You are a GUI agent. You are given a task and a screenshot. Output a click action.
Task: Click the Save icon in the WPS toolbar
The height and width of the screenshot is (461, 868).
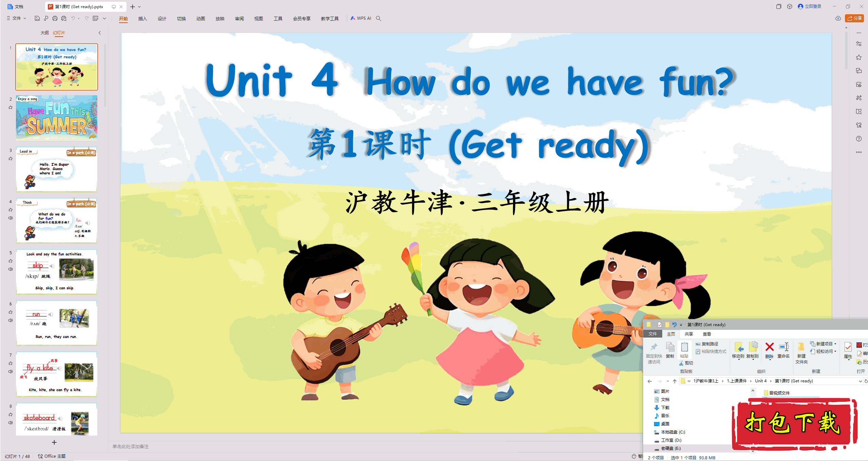(37, 18)
